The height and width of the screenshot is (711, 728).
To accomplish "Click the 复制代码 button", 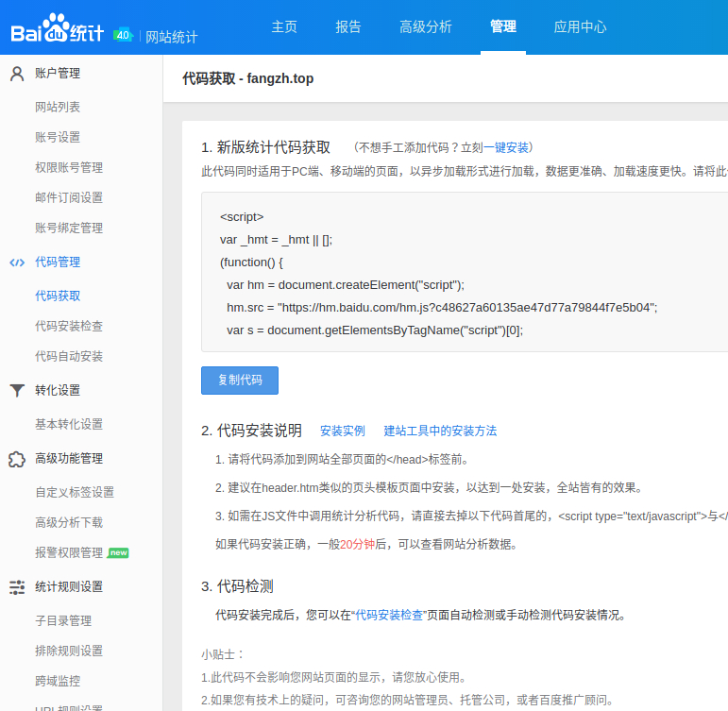I will 240,381.
